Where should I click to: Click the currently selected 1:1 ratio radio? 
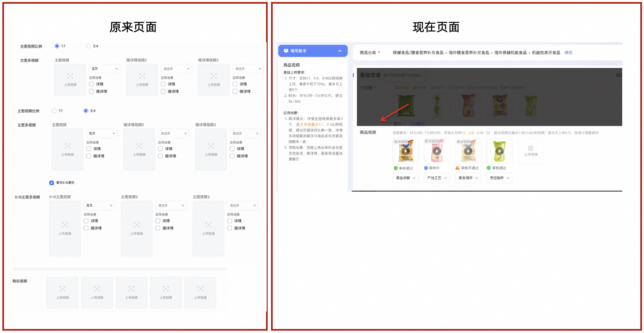(57, 46)
